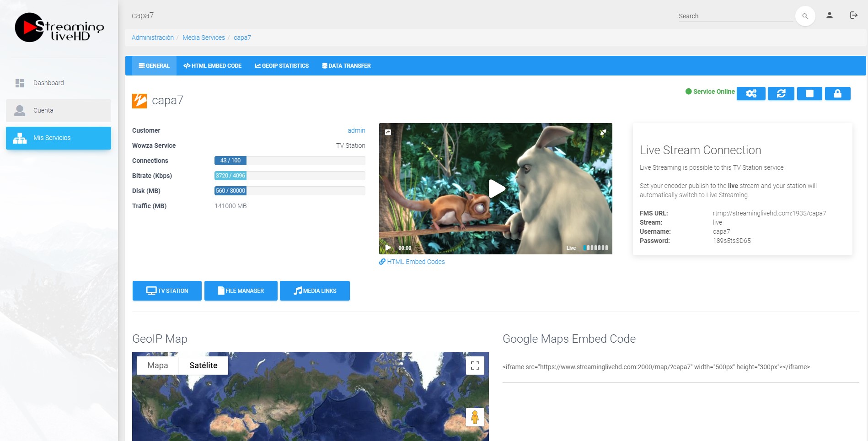Screen dimensions: 868x441
Task: Open the user profile icon
Action: click(829, 16)
